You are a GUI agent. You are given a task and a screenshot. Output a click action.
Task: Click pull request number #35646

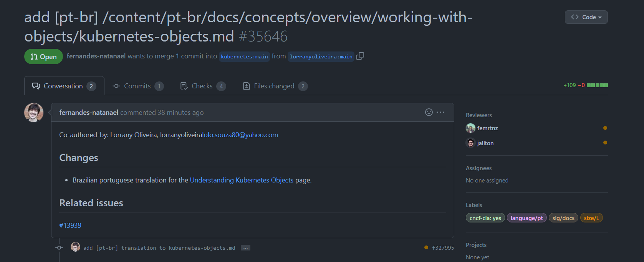(x=263, y=36)
